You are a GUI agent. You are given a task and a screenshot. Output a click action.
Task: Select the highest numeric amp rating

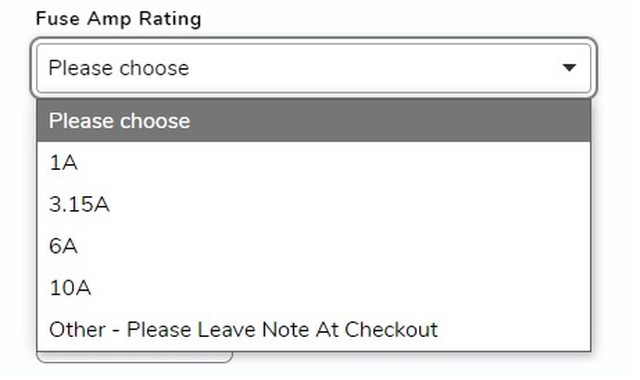[313, 288]
